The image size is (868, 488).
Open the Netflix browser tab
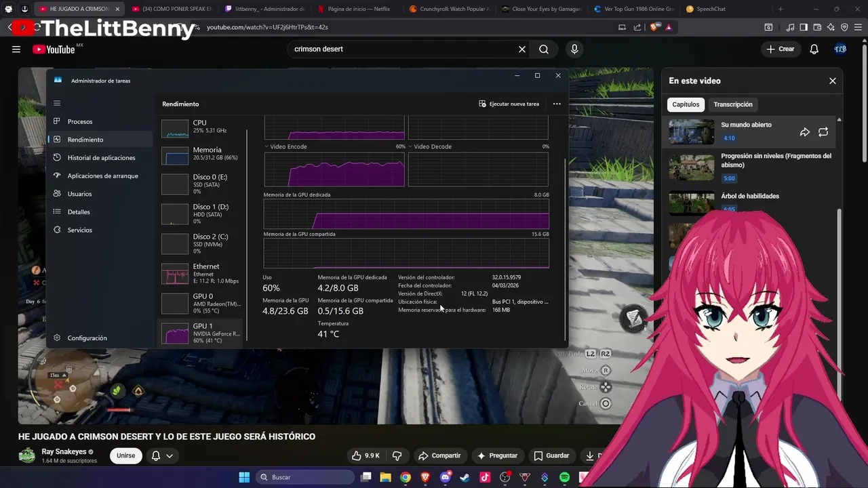(357, 9)
